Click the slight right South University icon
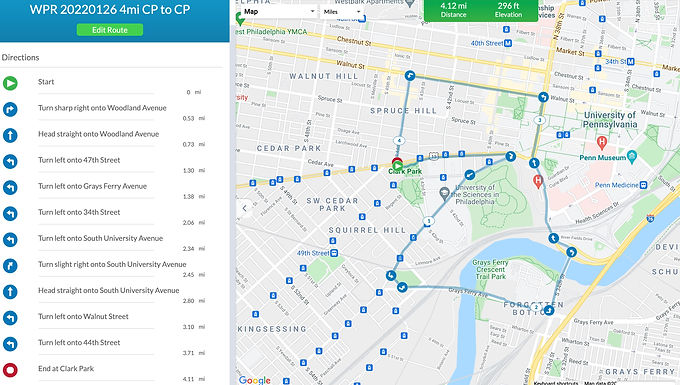The height and width of the screenshot is (385, 680). point(10,265)
